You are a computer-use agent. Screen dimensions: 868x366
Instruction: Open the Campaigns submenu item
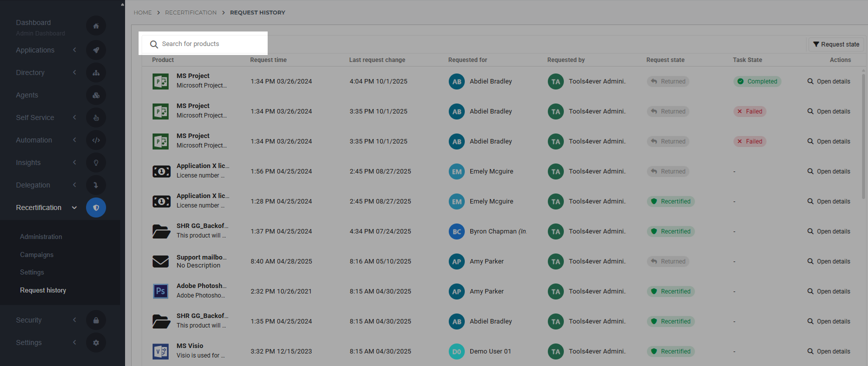coord(37,254)
